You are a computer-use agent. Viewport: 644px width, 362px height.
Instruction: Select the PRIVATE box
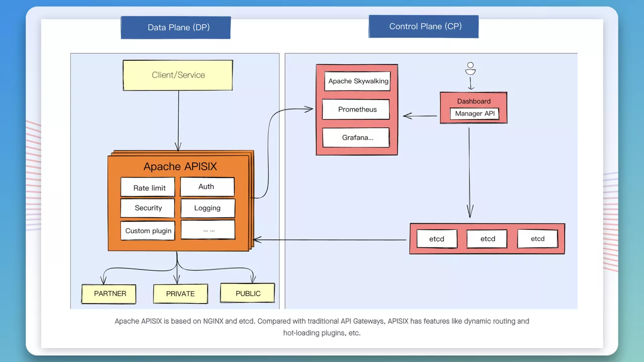point(181,294)
